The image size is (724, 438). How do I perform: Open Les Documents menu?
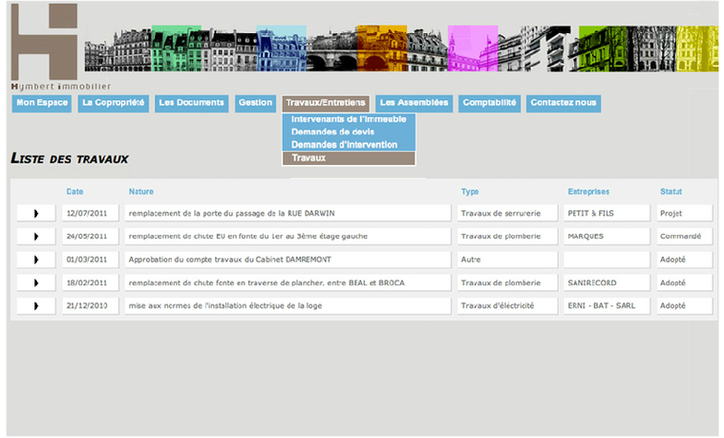click(x=191, y=103)
